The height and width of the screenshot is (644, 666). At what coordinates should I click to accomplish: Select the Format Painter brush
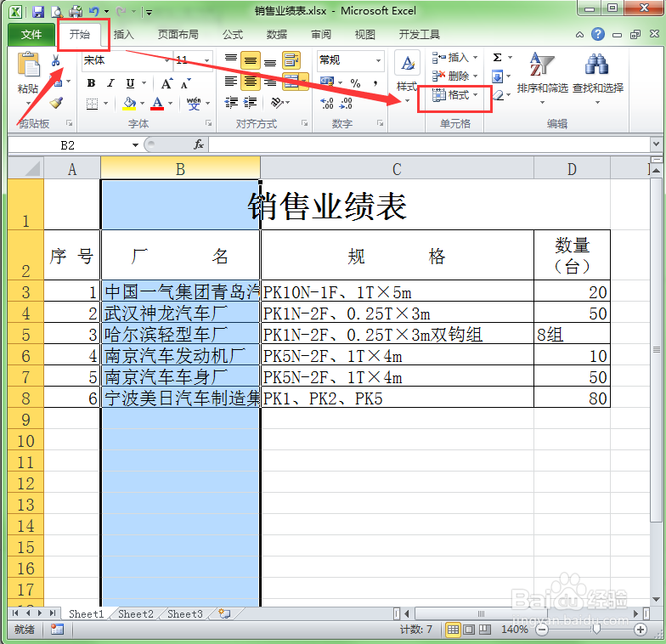56,102
